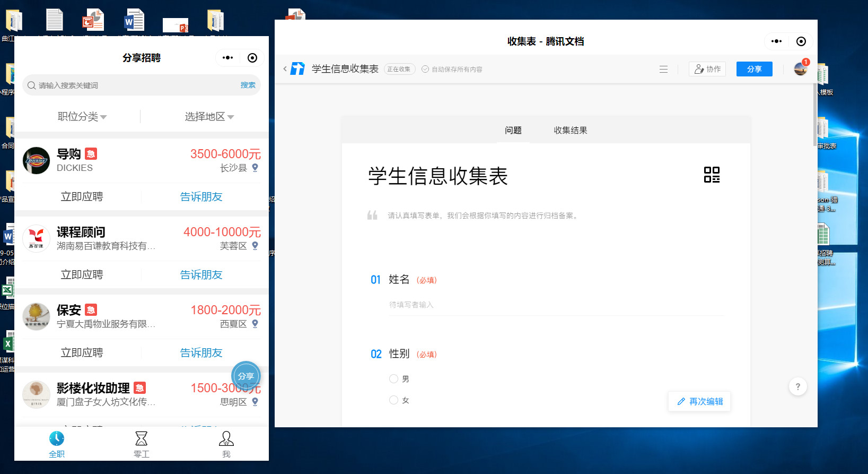Click the location pin next to 长沙县
The image size is (868, 474).
[255, 168]
